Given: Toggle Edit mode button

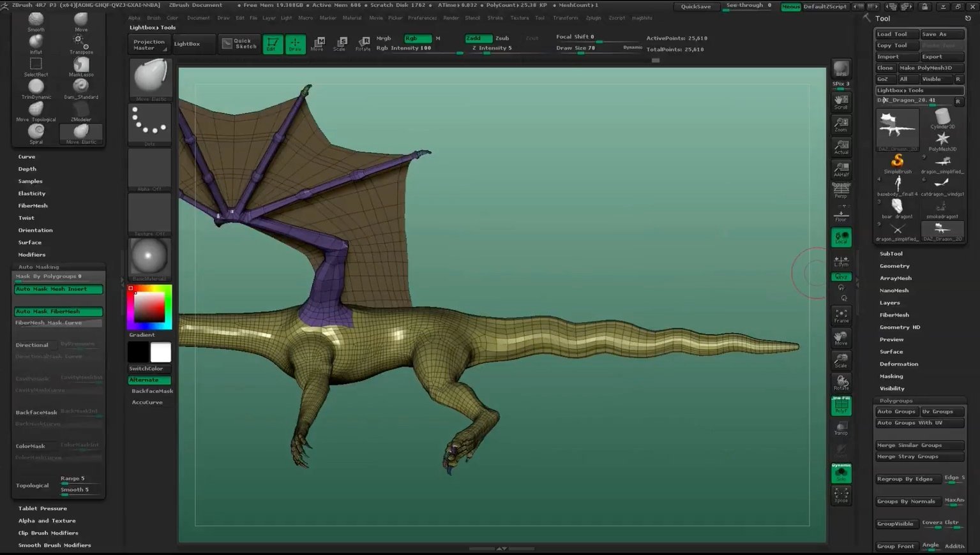Looking at the screenshot, I should (x=272, y=43).
